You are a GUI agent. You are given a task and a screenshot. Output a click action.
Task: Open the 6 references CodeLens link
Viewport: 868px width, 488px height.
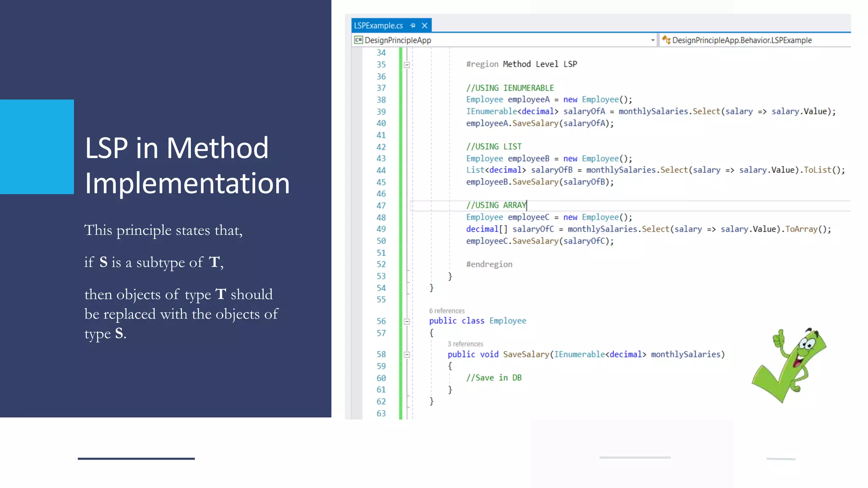(x=447, y=311)
